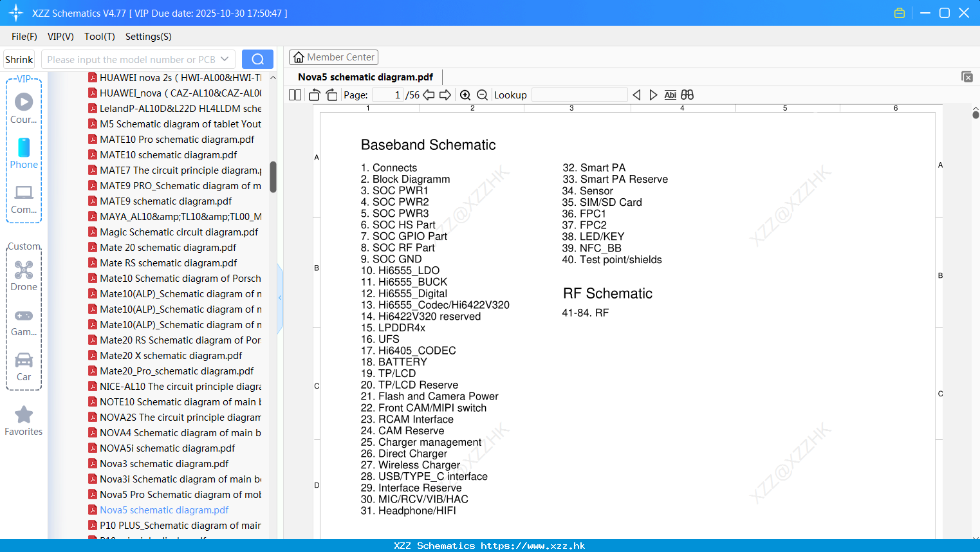
Task: Open LelandP-AL10D&L22D file entry
Action: point(174,108)
